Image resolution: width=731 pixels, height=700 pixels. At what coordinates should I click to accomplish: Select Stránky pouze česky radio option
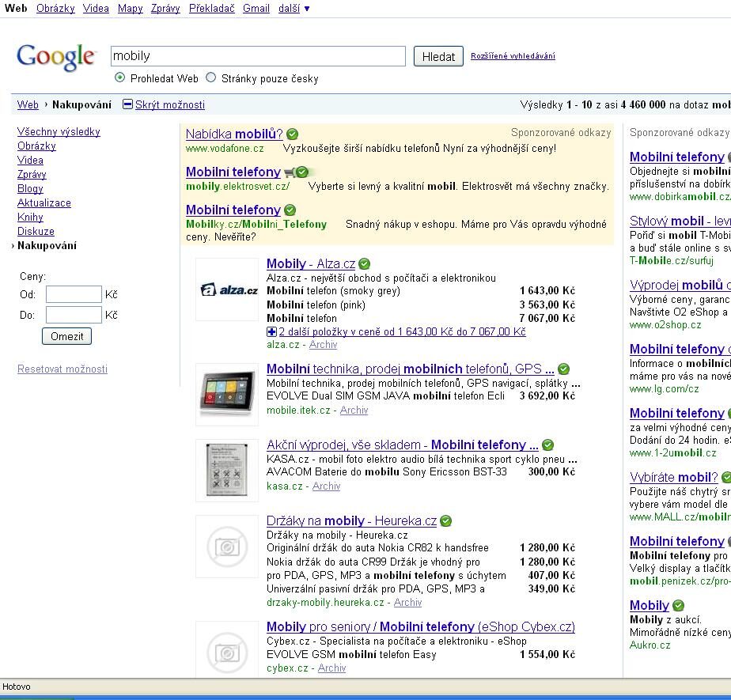[210, 78]
